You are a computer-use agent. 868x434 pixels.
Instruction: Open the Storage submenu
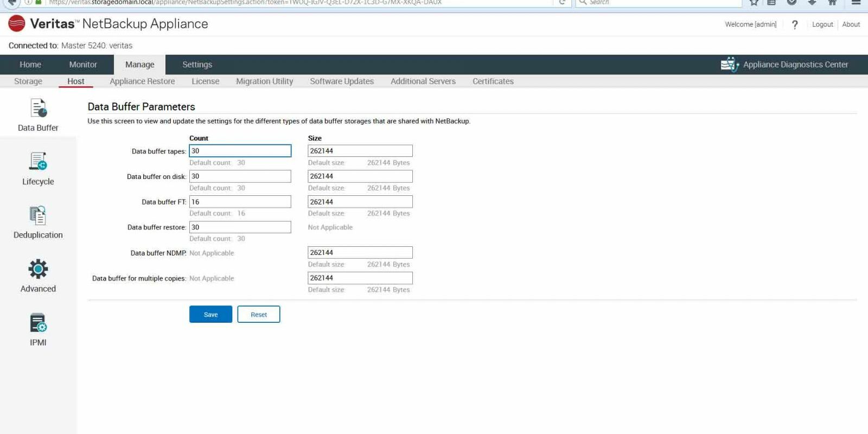tap(28, 81)
